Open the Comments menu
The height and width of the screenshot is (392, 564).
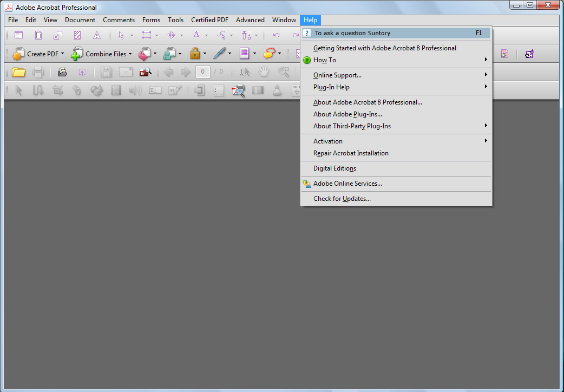click(119, 20)
